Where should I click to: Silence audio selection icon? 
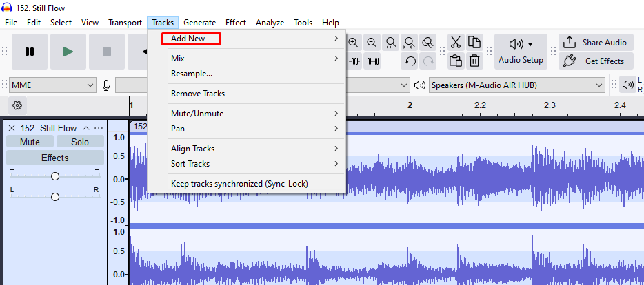[373, 61]
